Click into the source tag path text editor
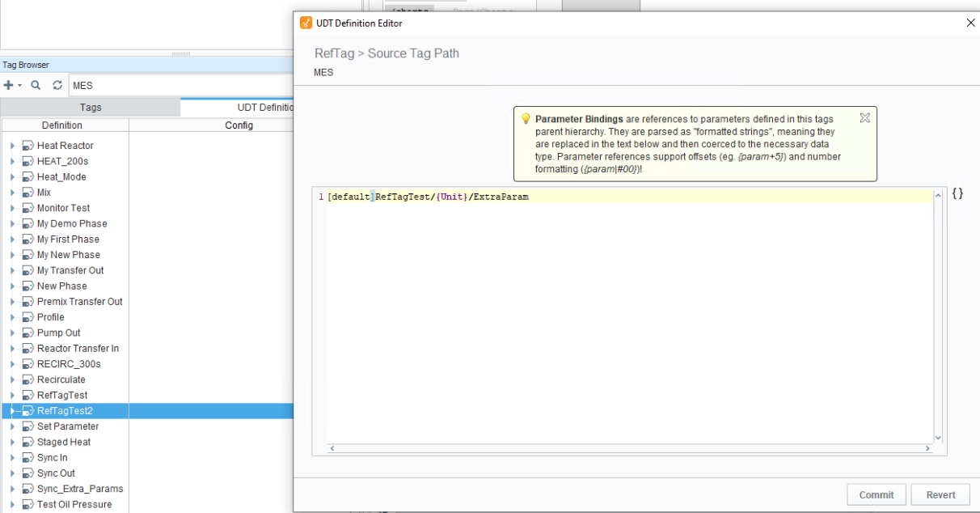980x513 pixels. pyautogui.click(x=631, y=316)
